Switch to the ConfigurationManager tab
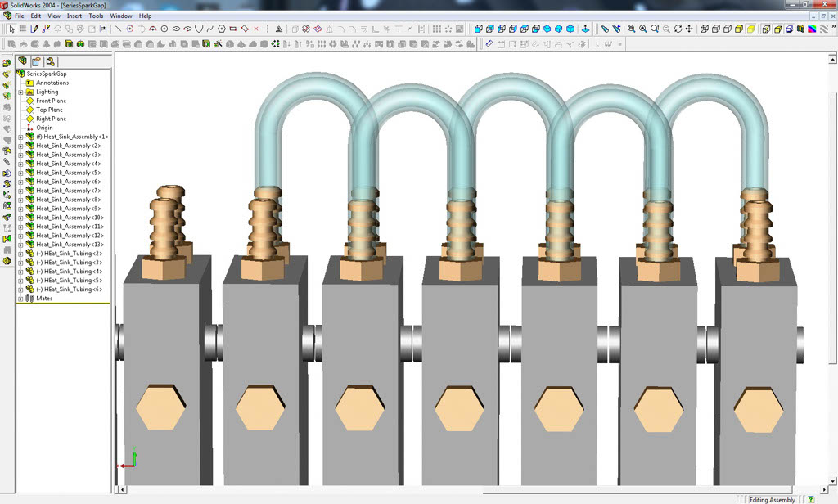The width and height of the screenshot is (838, 504). 51,61
